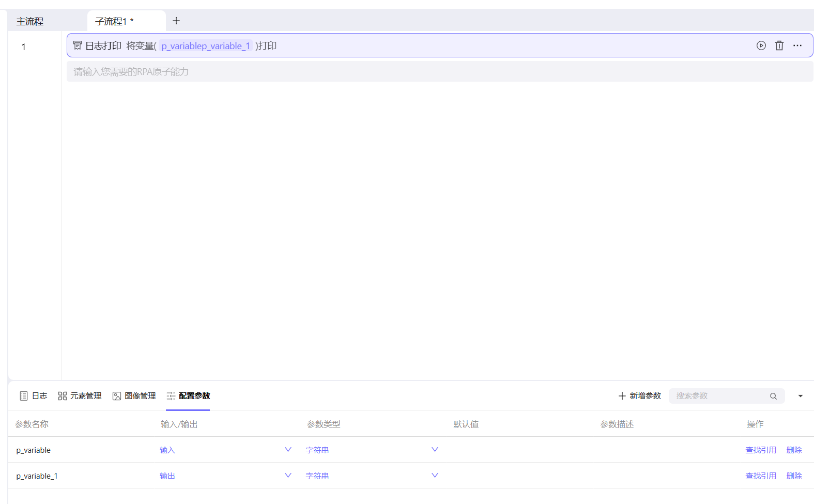
Task: Open 图像管理 panel tab
Action: [x=134, y=396]
